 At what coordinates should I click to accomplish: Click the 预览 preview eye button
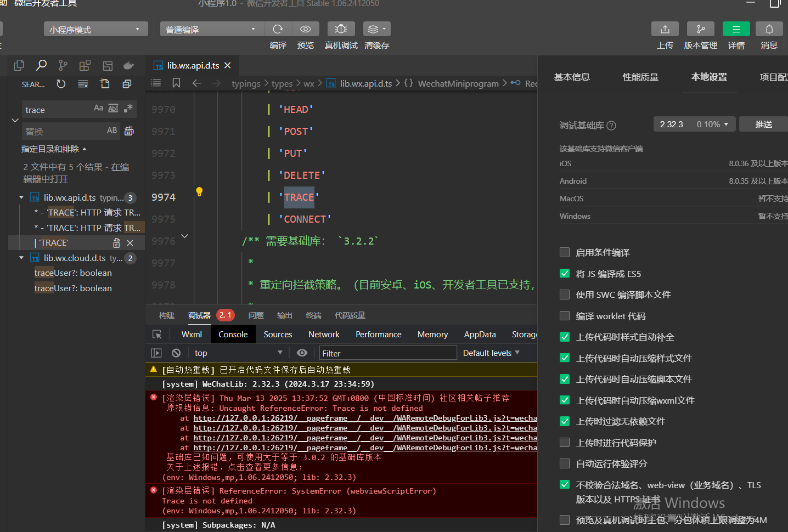(x=306, y=29)
